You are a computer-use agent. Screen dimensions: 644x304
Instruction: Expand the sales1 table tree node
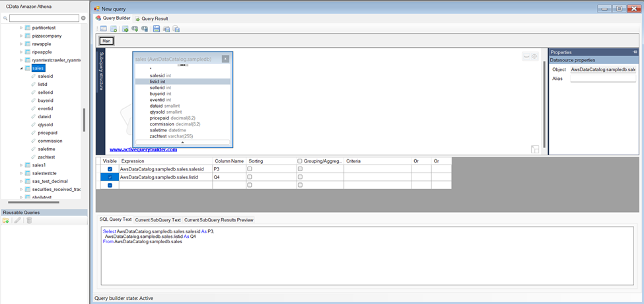[x=21, y=165]
